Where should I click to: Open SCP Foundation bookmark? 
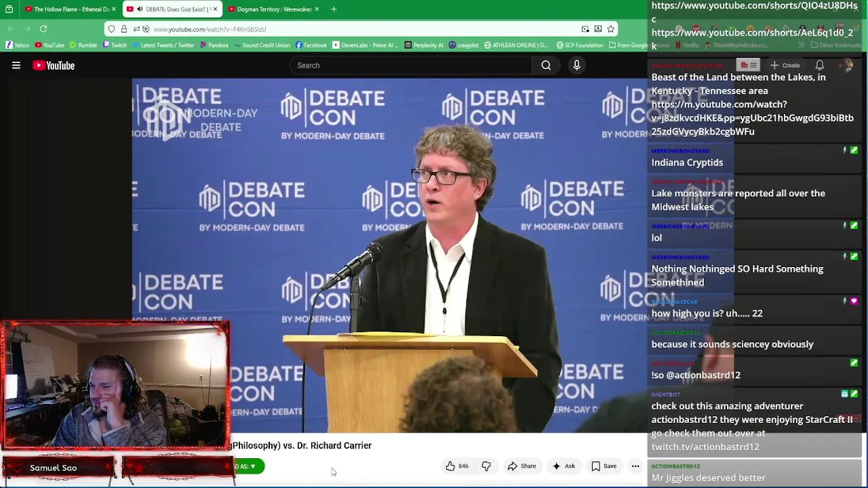[580, 45]
